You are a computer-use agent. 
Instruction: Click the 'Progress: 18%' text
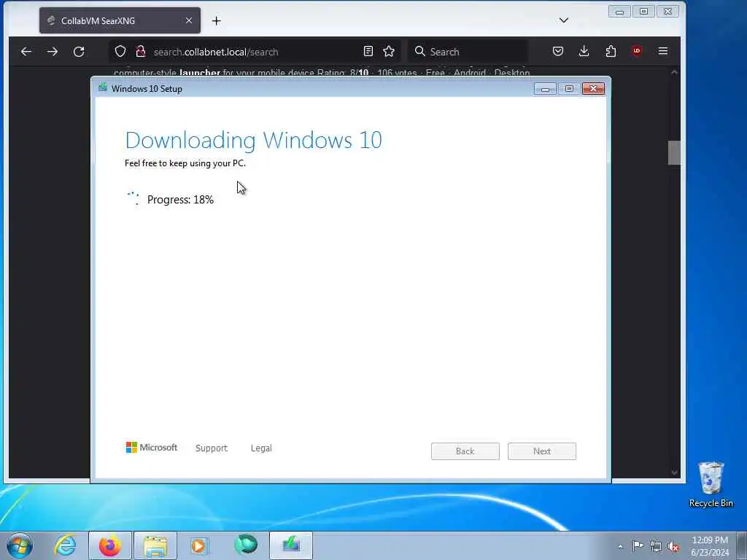[x=180, y=200]
